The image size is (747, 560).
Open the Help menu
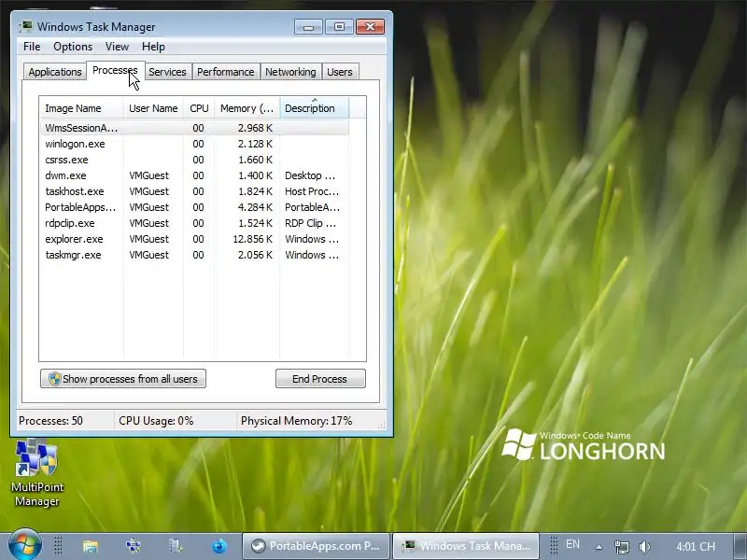coord(153,47)
